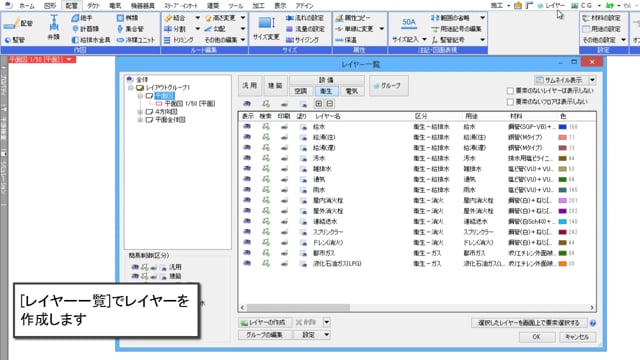Open 流量の設定 flow rate settings
The width and height of the screenshot is (640, 360).
pyautogui.click(x=305, y=29)
